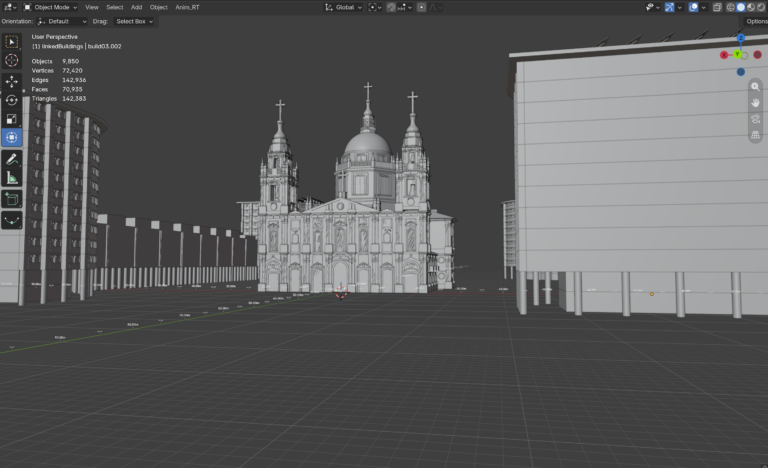Viewport: 768px width, 468px height.
Task: Click the Z axis on navigation gizmo
Action: pyautogui.click(x=741, y=38)
